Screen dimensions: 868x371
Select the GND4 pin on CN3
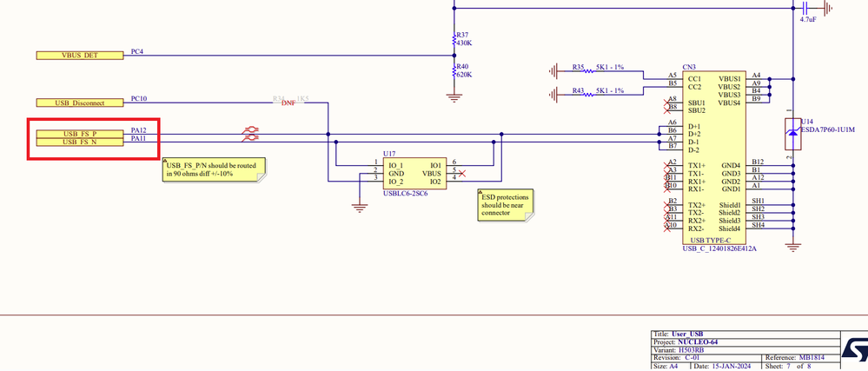tap(731, 166)
